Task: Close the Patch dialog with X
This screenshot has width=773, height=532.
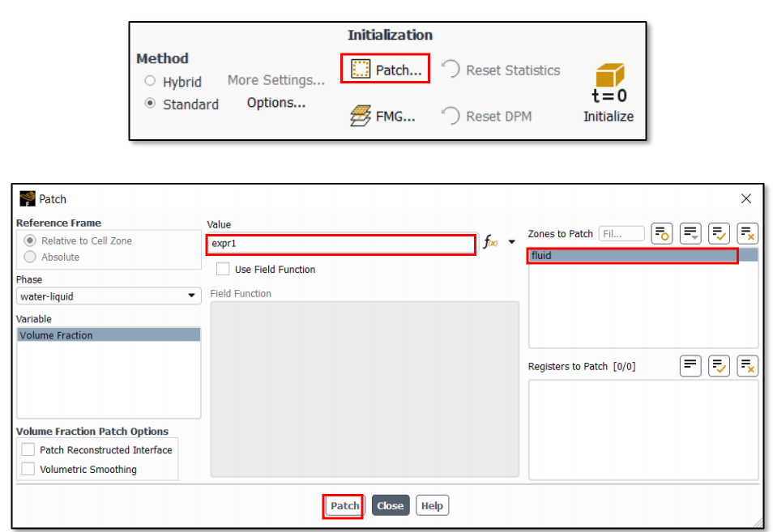Action: pos(746,198)
